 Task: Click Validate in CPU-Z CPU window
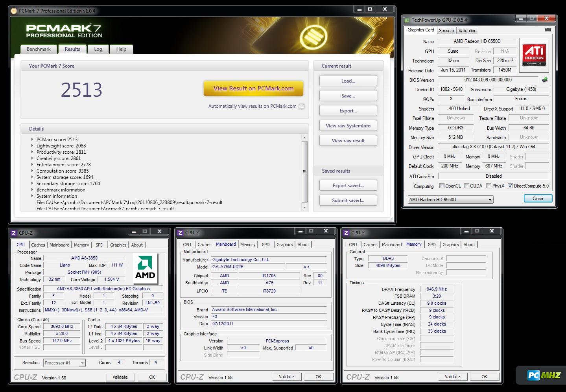pos(120,377)
